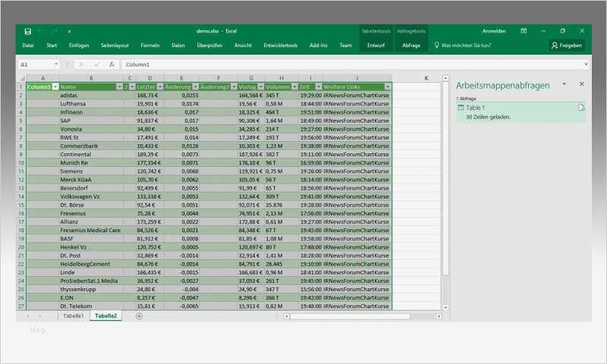Open the Volumen column filter dropdown
This screenshot has height=364, width=607.
point(294,86)
